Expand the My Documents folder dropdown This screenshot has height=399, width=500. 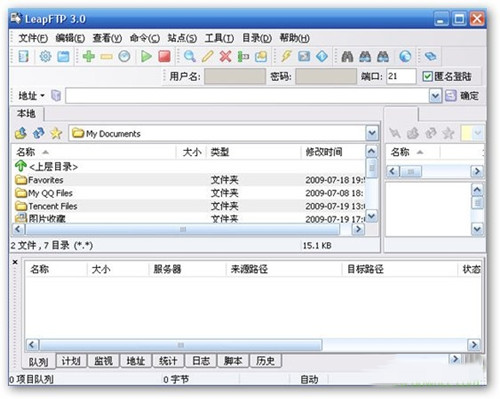click(x=372, y=134)
